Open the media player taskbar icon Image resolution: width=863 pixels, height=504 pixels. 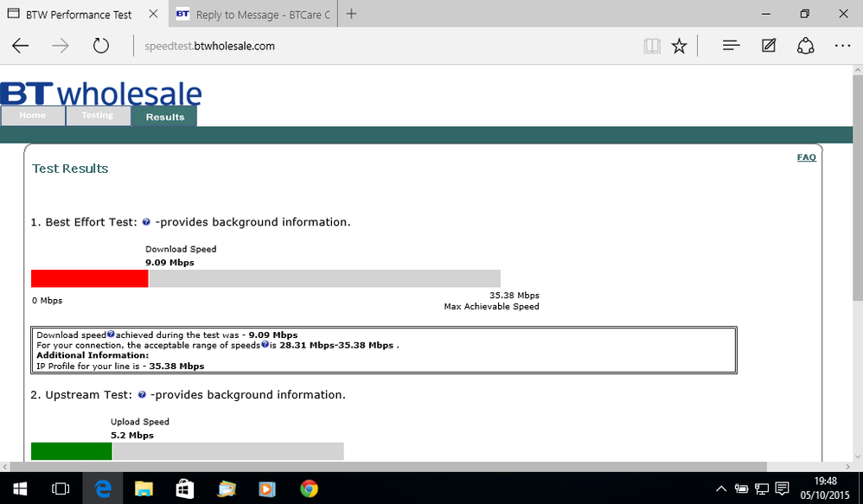point(267,488)
